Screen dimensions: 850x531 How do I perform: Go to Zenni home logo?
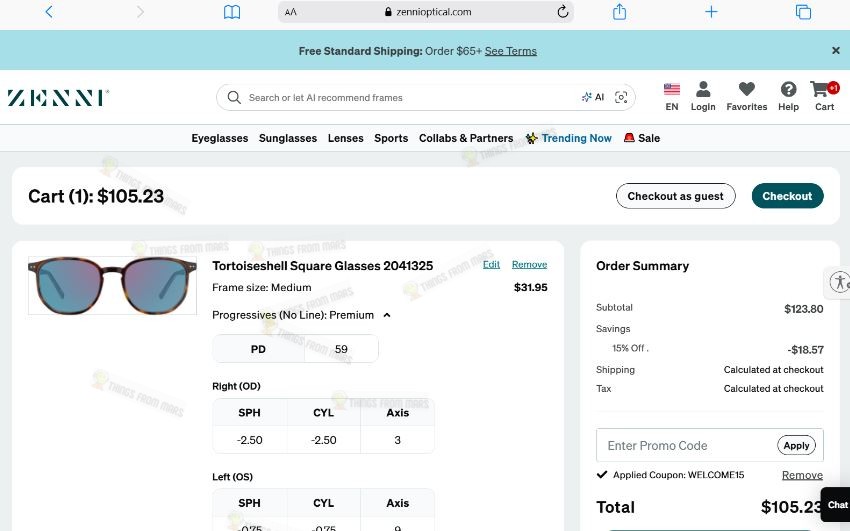click(x=58, y=98)
